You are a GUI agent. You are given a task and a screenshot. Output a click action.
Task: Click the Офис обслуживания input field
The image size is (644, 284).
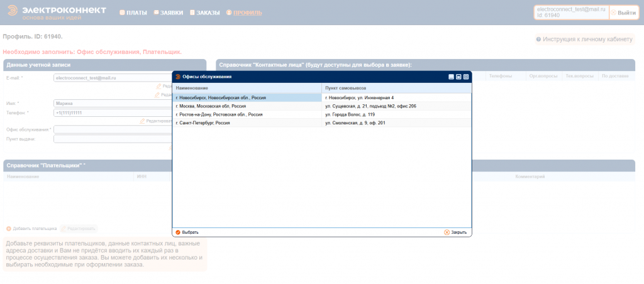(x=113, y=129)
